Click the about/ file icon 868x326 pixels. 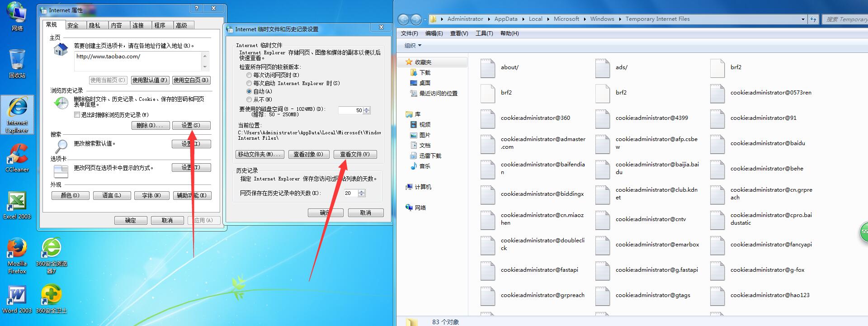488,68
